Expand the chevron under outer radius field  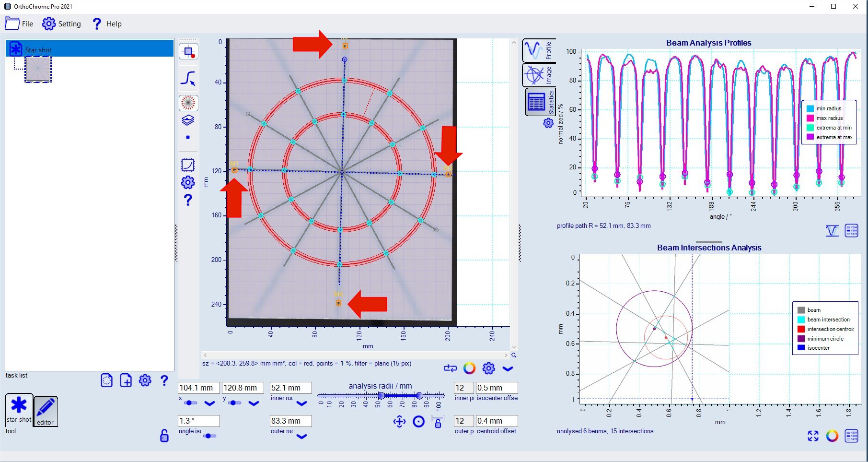(x=301, y=437)
